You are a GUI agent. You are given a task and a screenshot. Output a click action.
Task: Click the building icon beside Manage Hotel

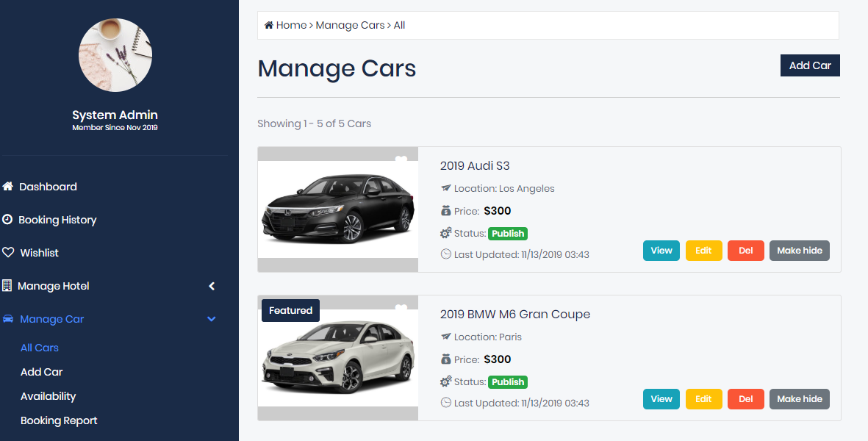[7, 286]
